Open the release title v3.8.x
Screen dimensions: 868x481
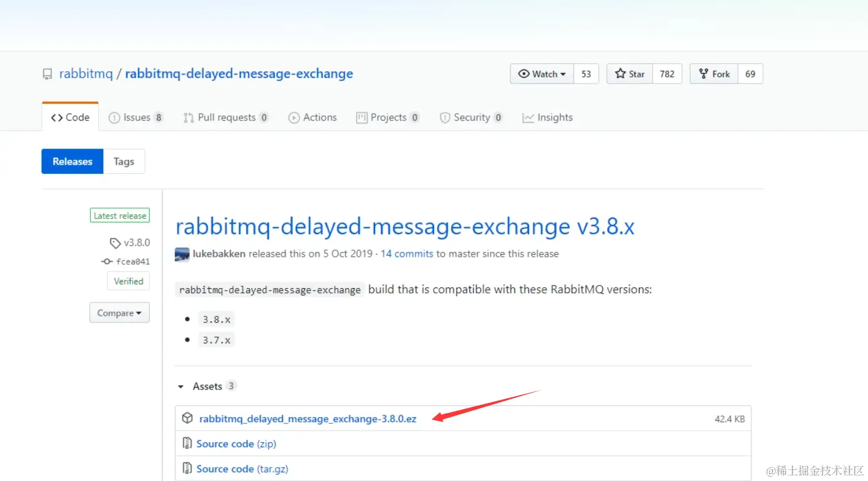(405, 227)
